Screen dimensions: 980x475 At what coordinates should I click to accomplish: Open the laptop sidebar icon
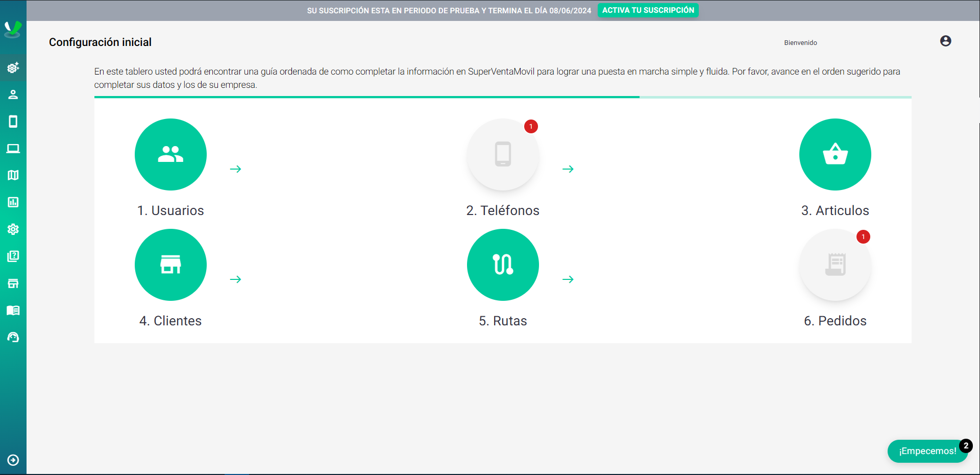point(13,149)
